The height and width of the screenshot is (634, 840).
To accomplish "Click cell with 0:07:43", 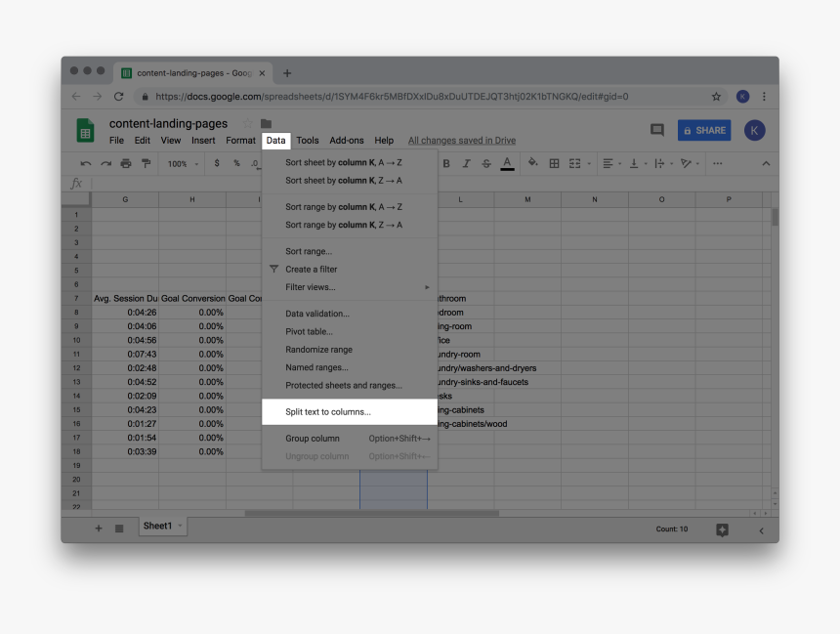I will (x=125, y=355).
